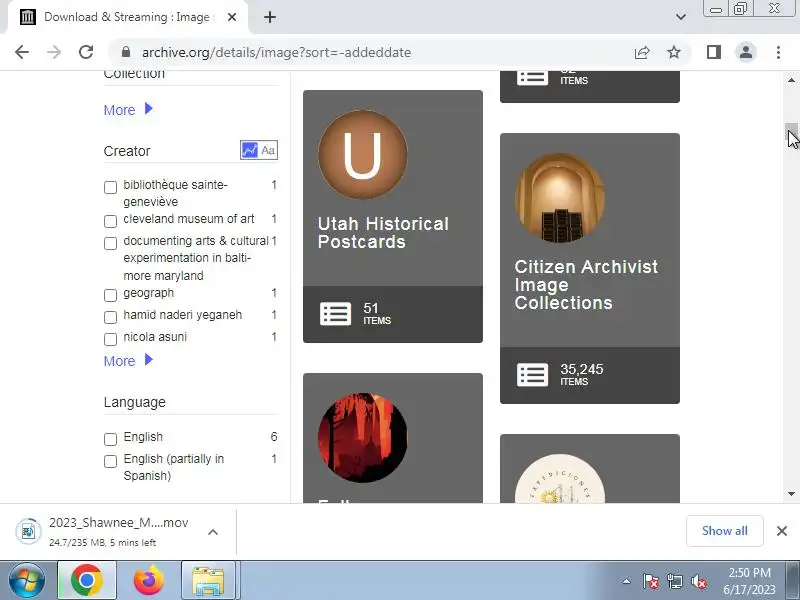Expand More under the Creator filter
Screen dimensions: 800x600
pyautogui.click(x=128, y=361)
